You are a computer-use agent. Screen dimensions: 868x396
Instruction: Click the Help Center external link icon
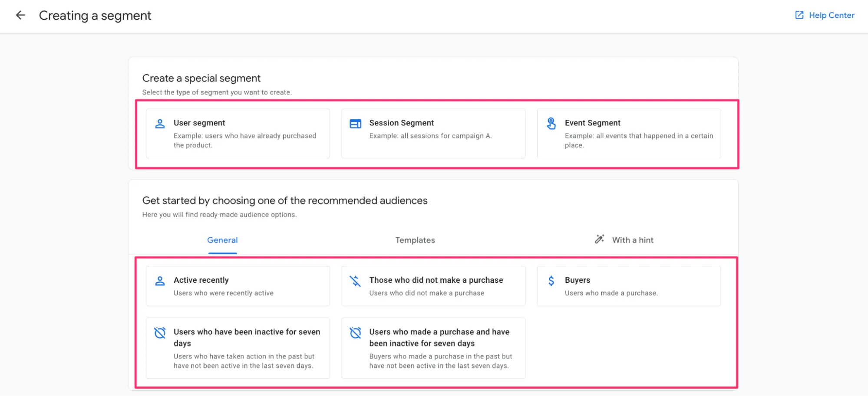point(799,15)
